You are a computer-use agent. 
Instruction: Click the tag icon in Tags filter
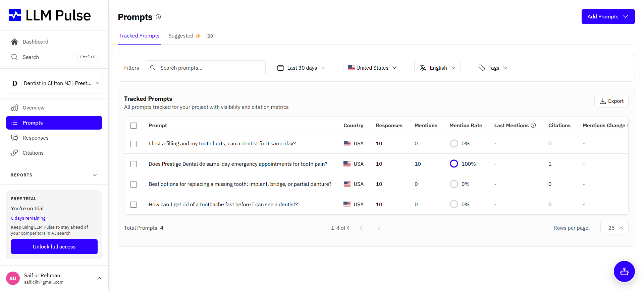tap(482, 68)
